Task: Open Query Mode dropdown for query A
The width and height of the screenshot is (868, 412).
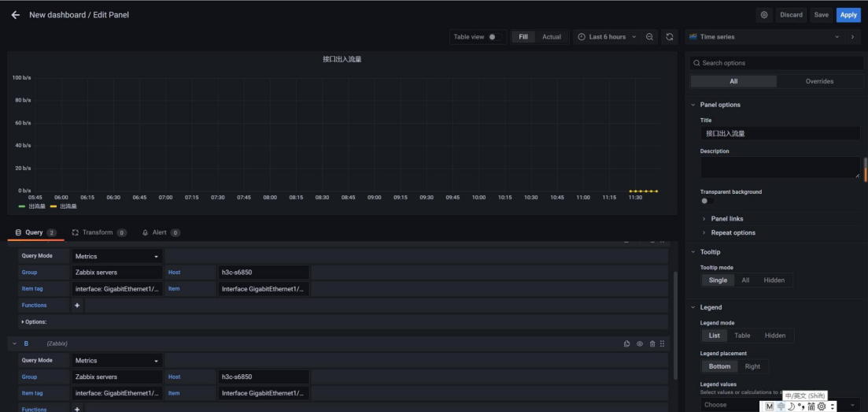Action: point(116,256)
